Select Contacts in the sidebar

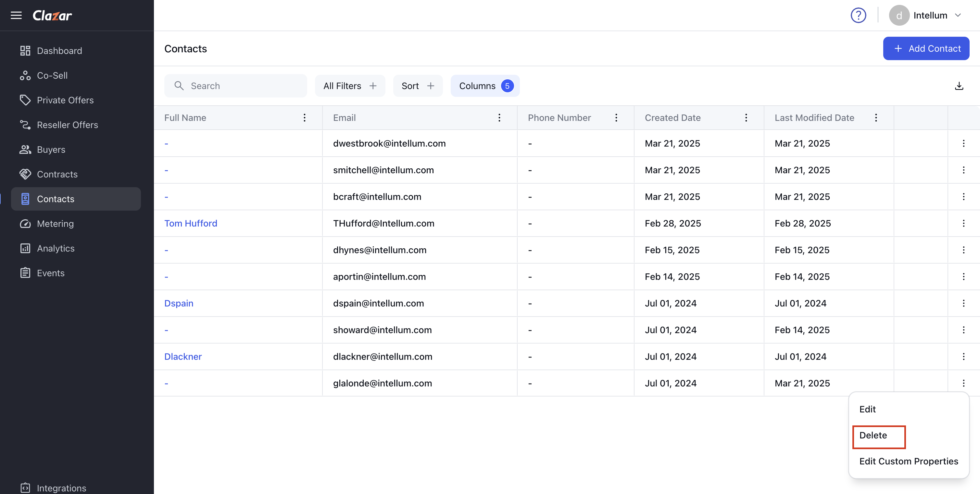click(x=76, y=199)
